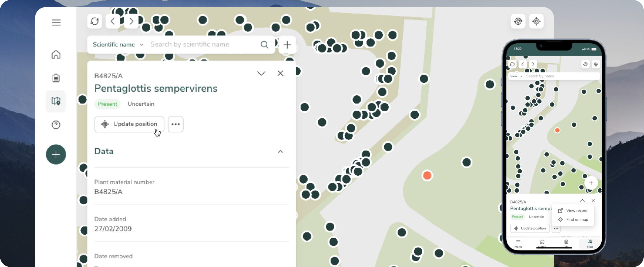Click the Date removed label
This screenshot has width=644, height=267.
(x=114, y=256)
